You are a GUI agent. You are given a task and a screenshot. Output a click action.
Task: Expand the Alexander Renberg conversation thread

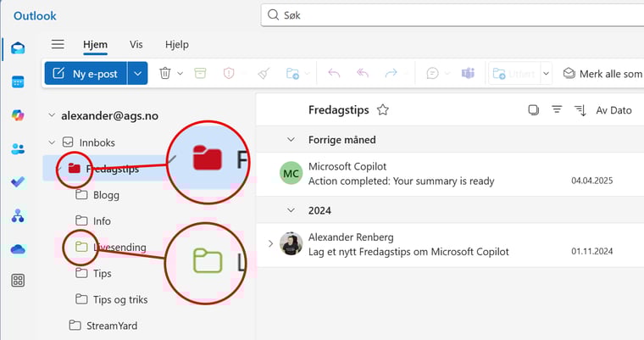click(270, 244)
